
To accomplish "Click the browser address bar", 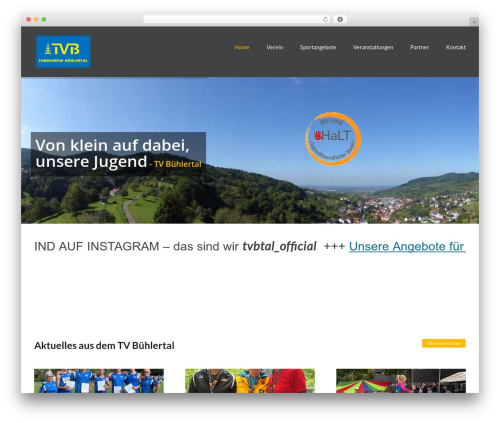I will [x=237, y=20].
